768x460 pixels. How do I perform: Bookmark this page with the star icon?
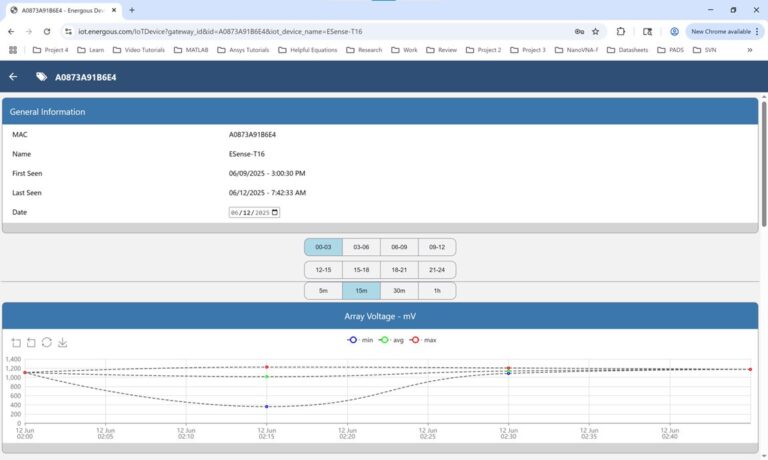597,31
